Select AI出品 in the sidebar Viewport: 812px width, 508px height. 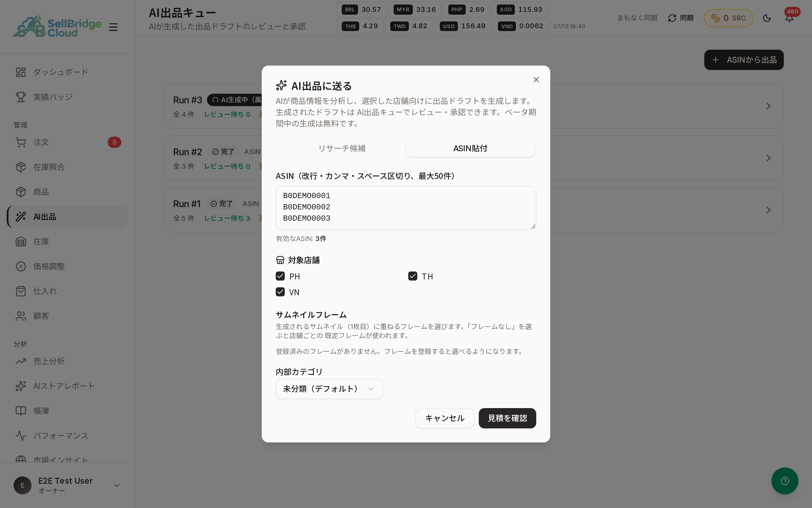[67, 217]
